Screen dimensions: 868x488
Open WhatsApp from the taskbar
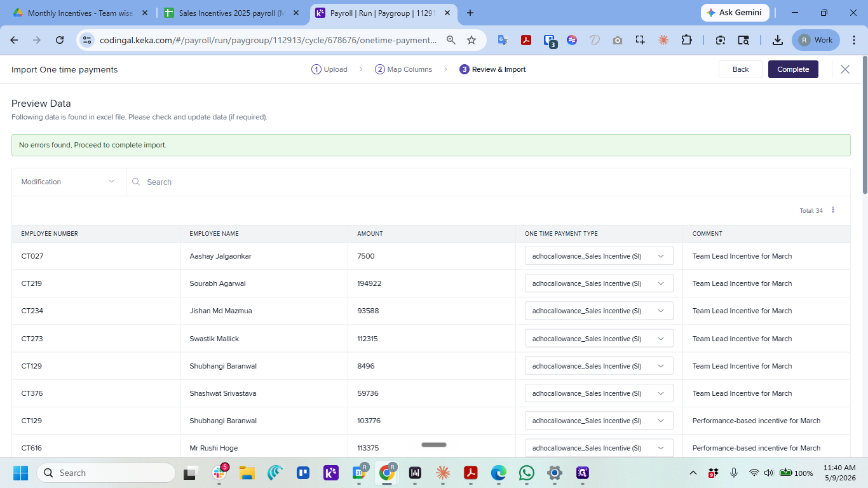click(527, 473)
